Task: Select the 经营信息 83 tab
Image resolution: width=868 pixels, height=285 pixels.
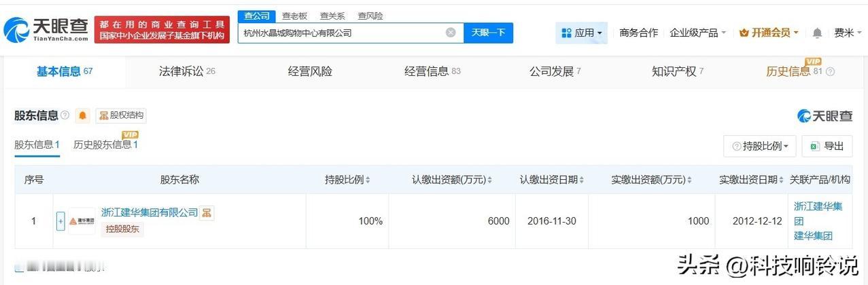Action: click(x=432, y=71)
